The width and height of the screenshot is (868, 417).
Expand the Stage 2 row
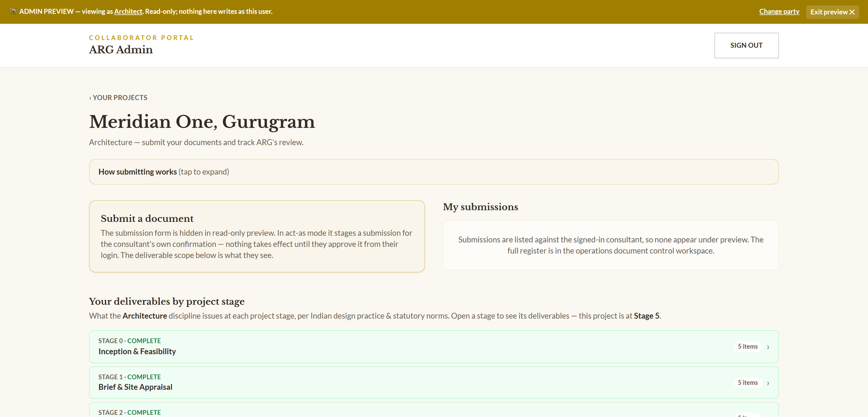(x=434, y=410)
